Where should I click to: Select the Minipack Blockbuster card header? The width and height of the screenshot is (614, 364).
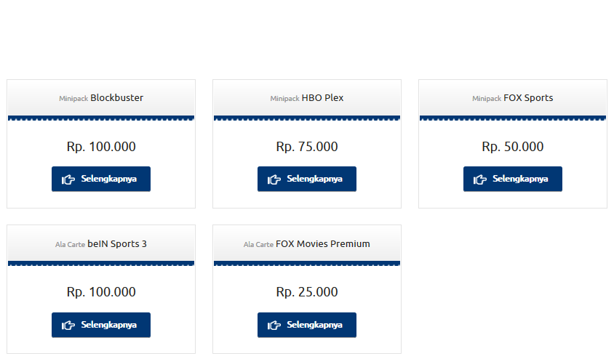coord(101,98)
